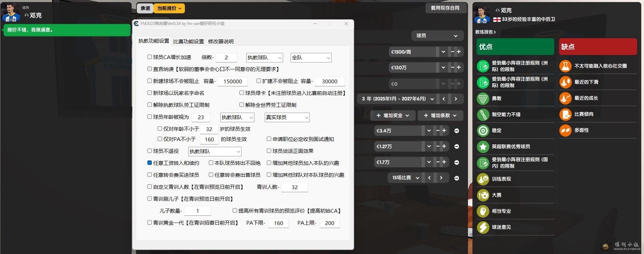
Task: Click the 青训人数 input field
Action: click(294, 187)
